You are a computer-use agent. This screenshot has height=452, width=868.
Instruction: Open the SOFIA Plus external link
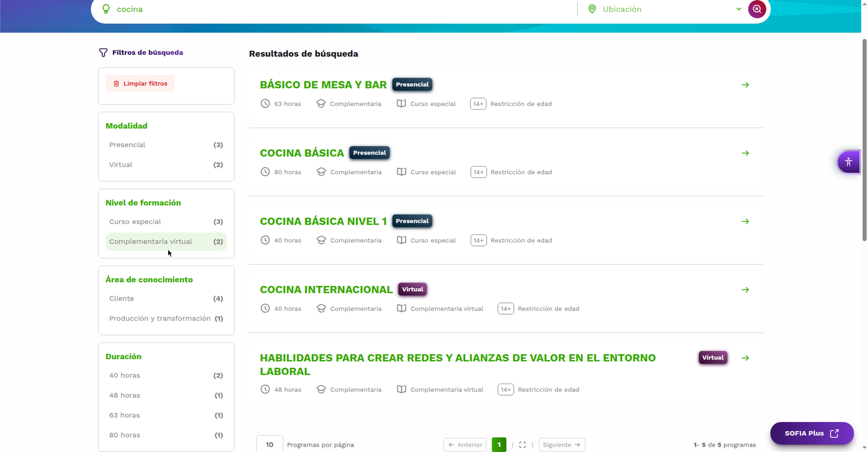812,434
